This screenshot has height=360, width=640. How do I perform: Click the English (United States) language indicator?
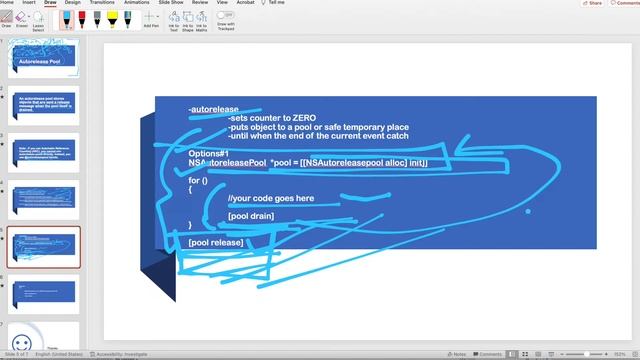[x=59, y=354]
